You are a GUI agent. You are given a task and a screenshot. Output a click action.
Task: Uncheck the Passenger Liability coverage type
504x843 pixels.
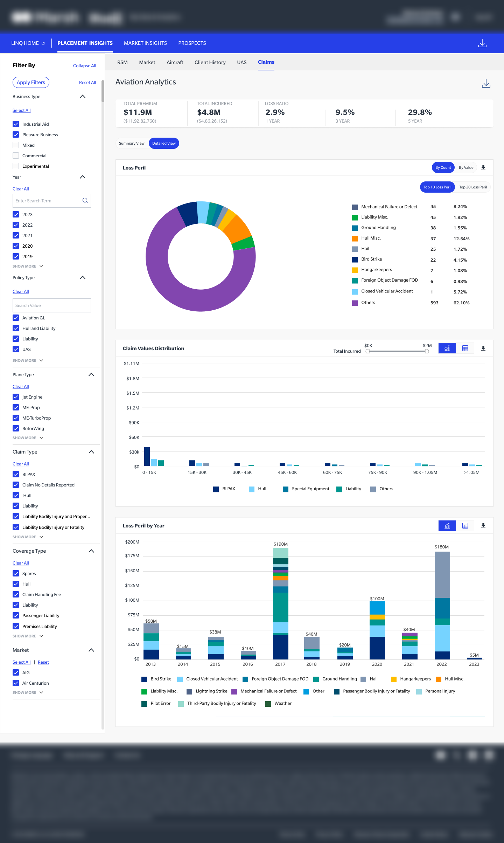coord(16,615)
